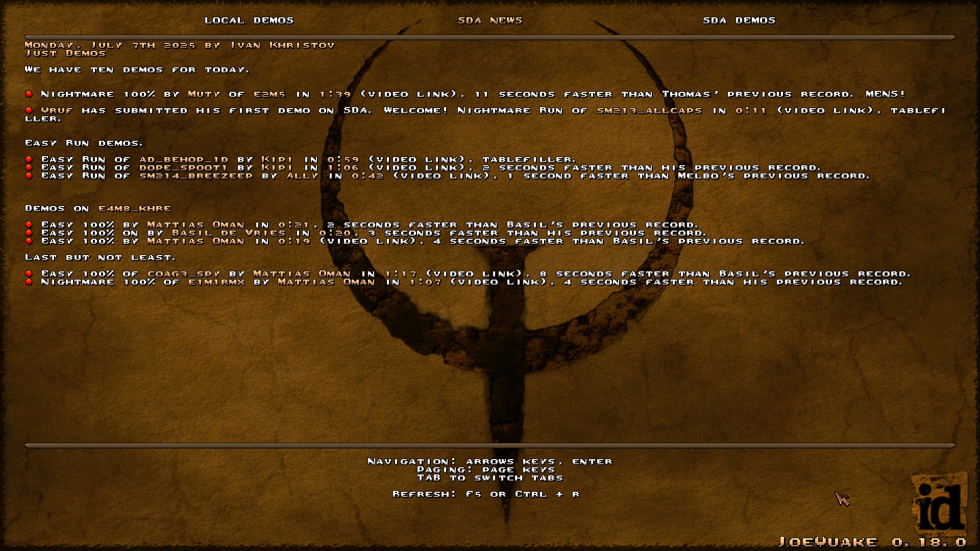
Task: Open the dope_spoot1 map link
Action: [184, 167]
